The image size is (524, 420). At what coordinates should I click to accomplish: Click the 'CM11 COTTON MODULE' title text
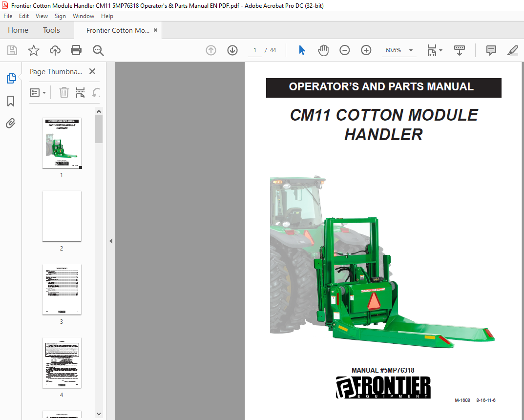(x=384, y=115)
